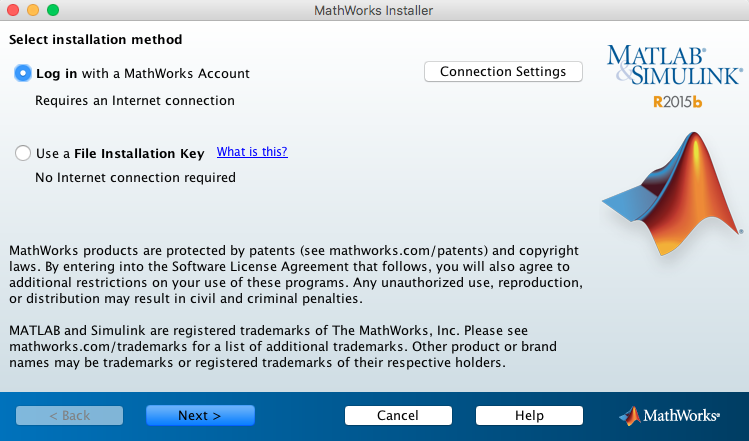Choose the File Installation Key radio button
The height and width of the screenshot is (441, 749).
click(x=23, y=154)
